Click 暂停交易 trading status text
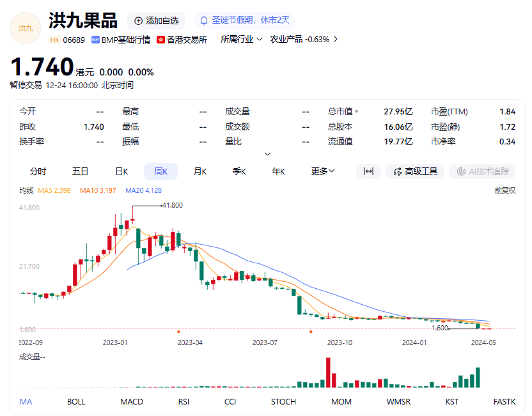 pos(26,85)
